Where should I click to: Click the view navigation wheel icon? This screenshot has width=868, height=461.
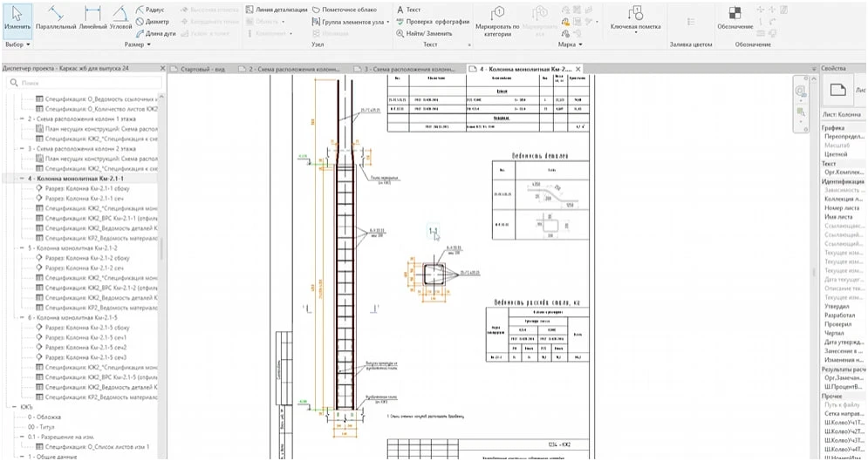tap(800, 91)
